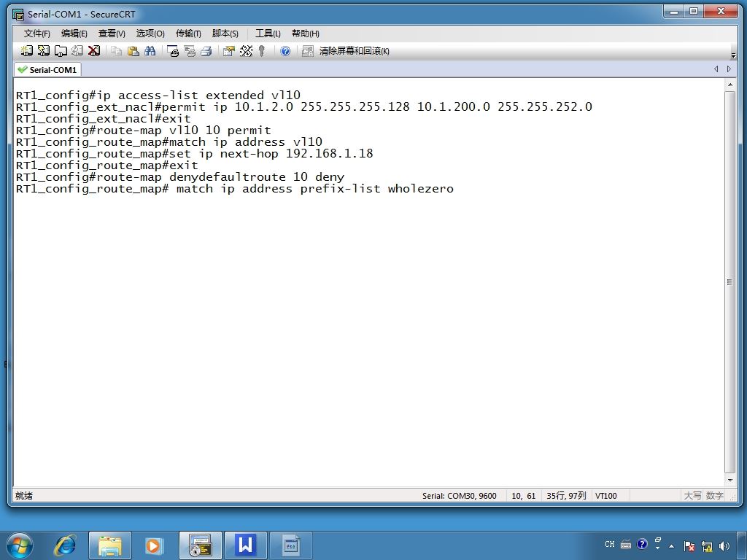Click the 就绪 status text
The height and width of the screenshot is (560, 747).
[x=24, y=496]
